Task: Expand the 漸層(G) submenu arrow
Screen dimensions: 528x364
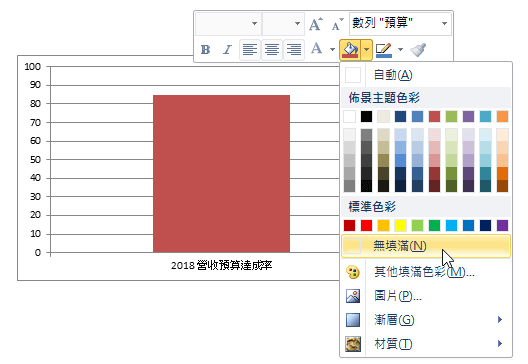Action: [x=500, y=320]
